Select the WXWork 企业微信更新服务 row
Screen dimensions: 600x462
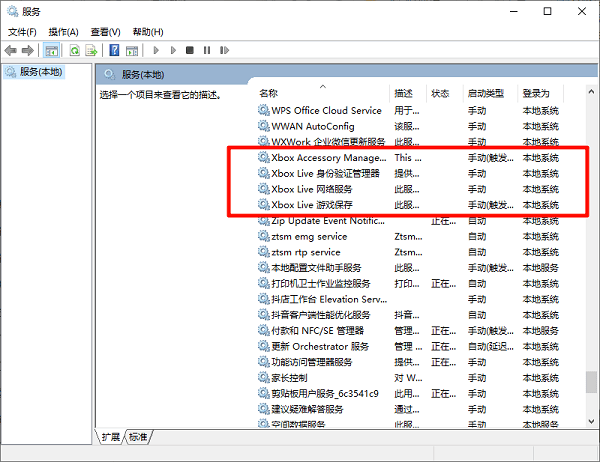pos(409,142)
